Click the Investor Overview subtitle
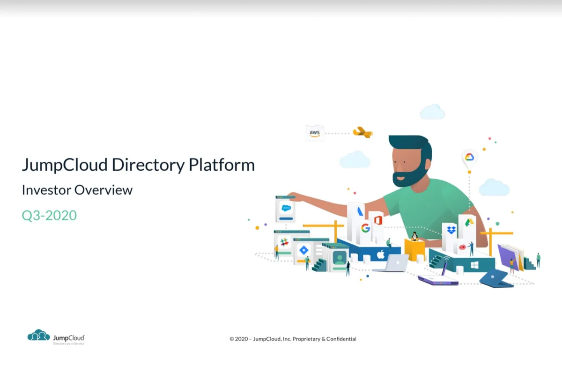 [77, 190]
